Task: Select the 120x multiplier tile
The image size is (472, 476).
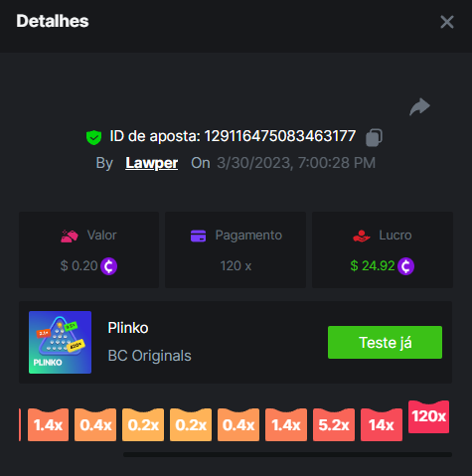Action: point(428,416)
